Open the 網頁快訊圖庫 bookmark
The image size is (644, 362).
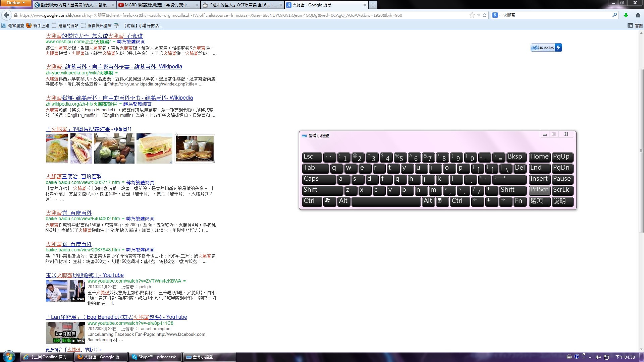pyautogui.click(x=97, y=25)
